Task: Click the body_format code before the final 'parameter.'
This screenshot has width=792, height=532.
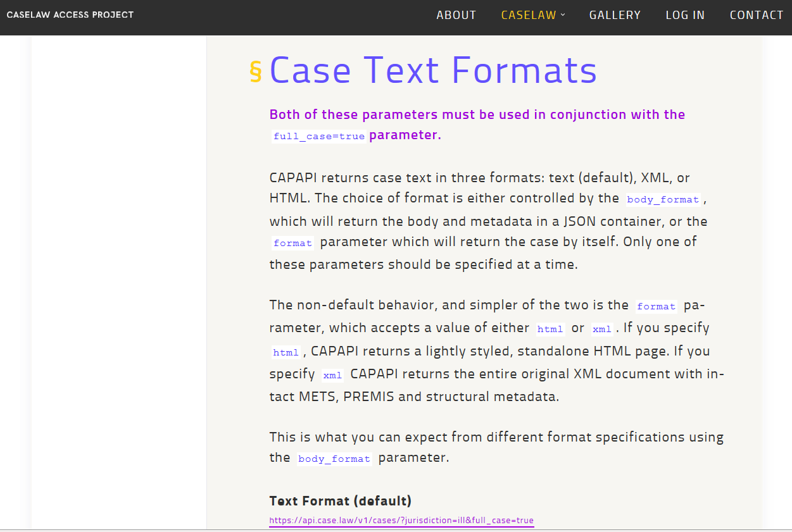Action: 334,459
